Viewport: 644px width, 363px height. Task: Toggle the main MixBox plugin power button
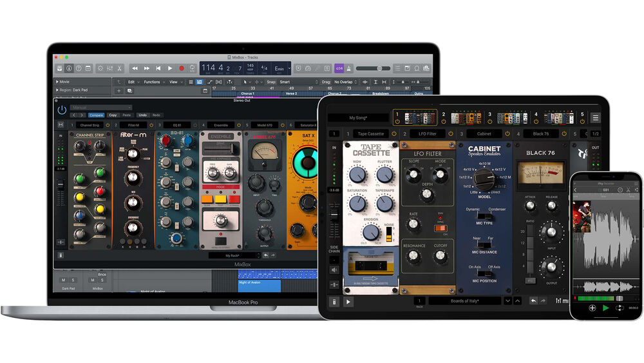[62, 110]
